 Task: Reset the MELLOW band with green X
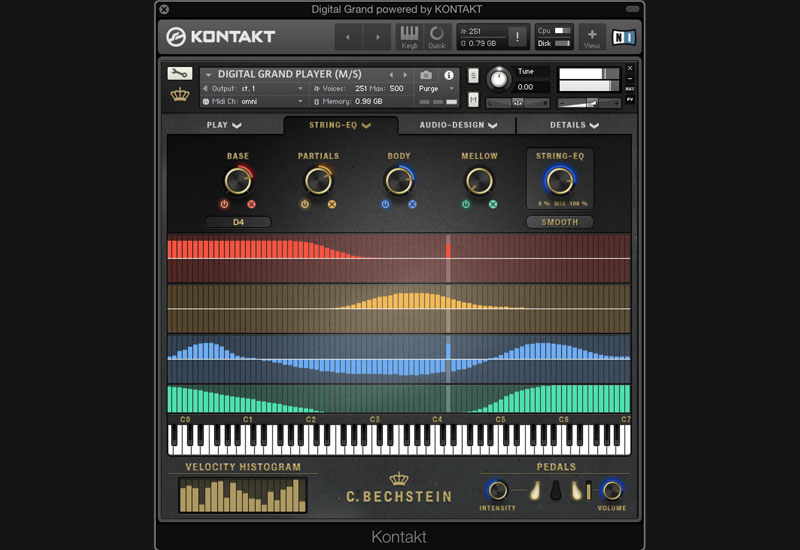493,204
